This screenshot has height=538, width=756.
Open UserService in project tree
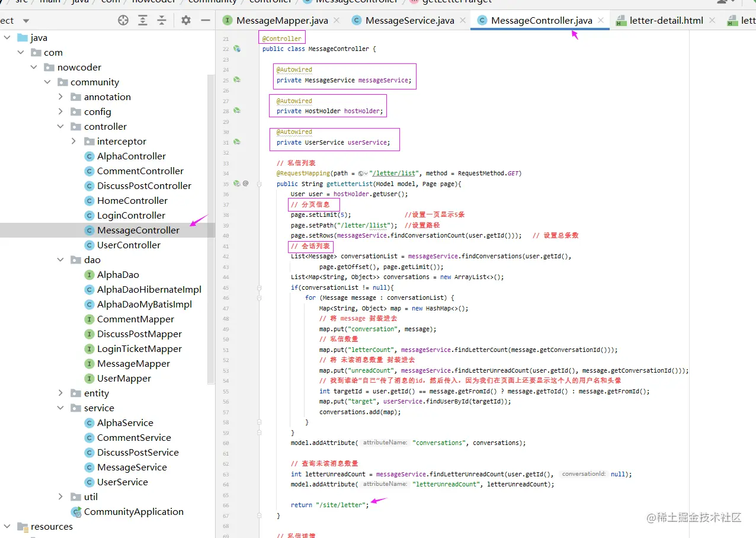point(123,482)
